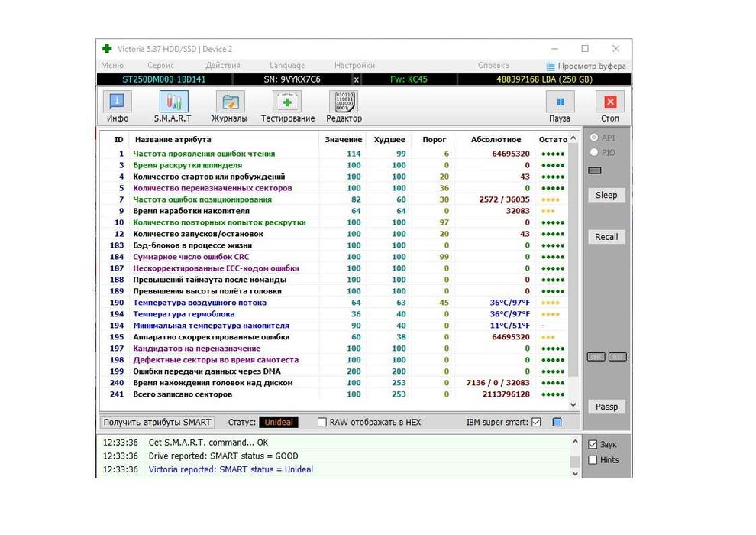Viewport: 756px width, 535px height.
Task: Click the left small gray button above Passp
Action: click(596, 357)
